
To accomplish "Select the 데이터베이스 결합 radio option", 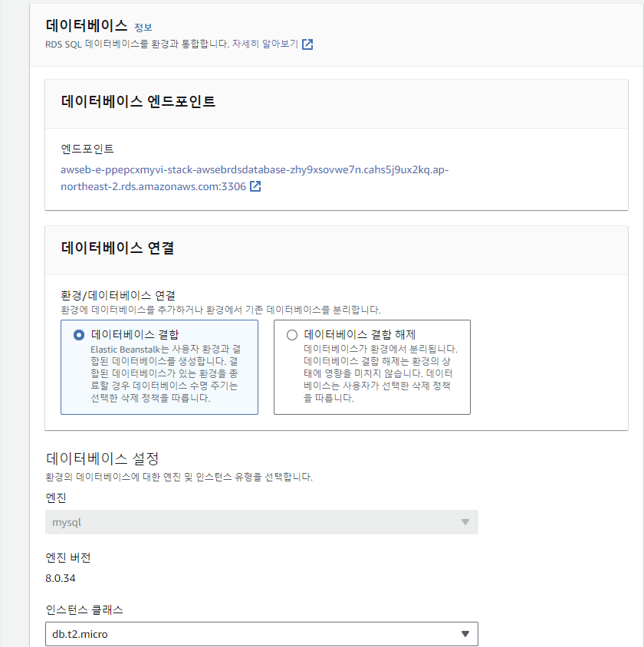I will point(79,335).
